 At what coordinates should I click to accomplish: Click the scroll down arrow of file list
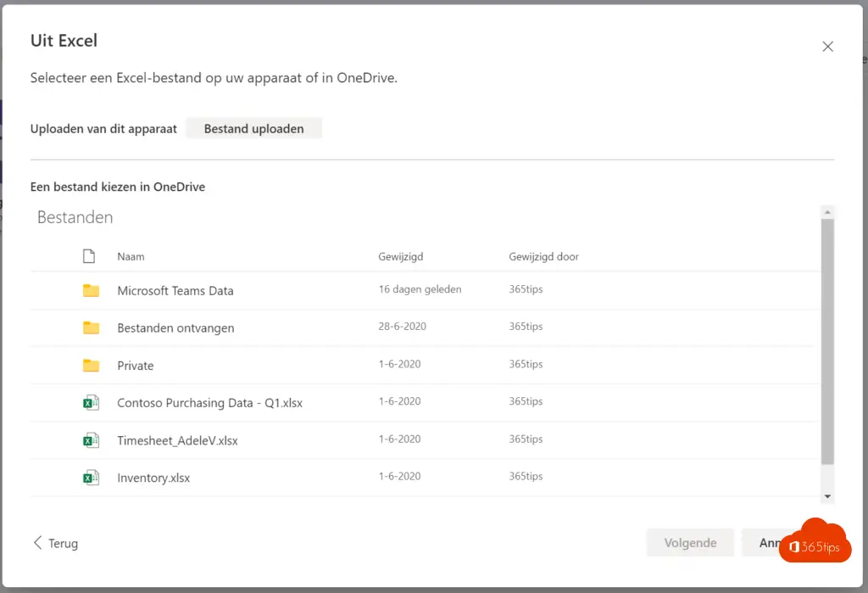[x=827, y=496]
